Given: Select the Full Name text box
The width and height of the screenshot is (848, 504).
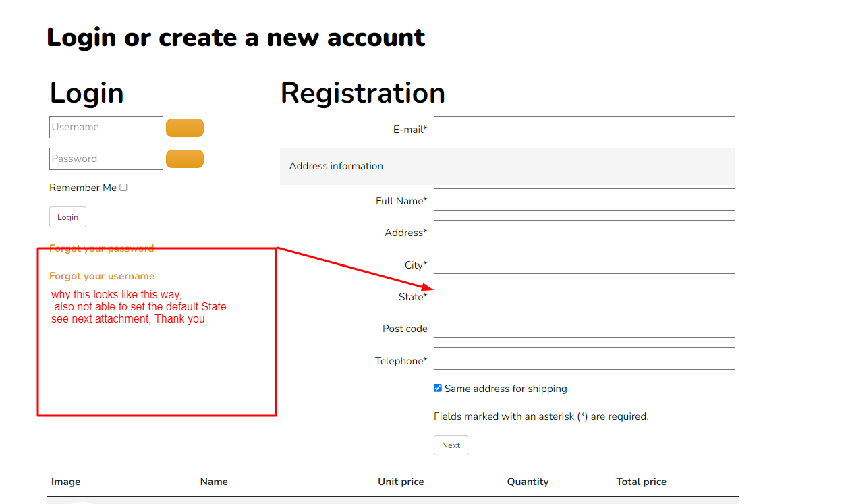Looking at the screenshot, I should tap(584, 200).
